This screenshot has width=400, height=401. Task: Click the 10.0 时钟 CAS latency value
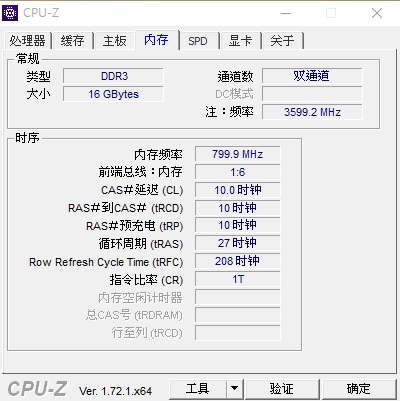pos(238,190)
